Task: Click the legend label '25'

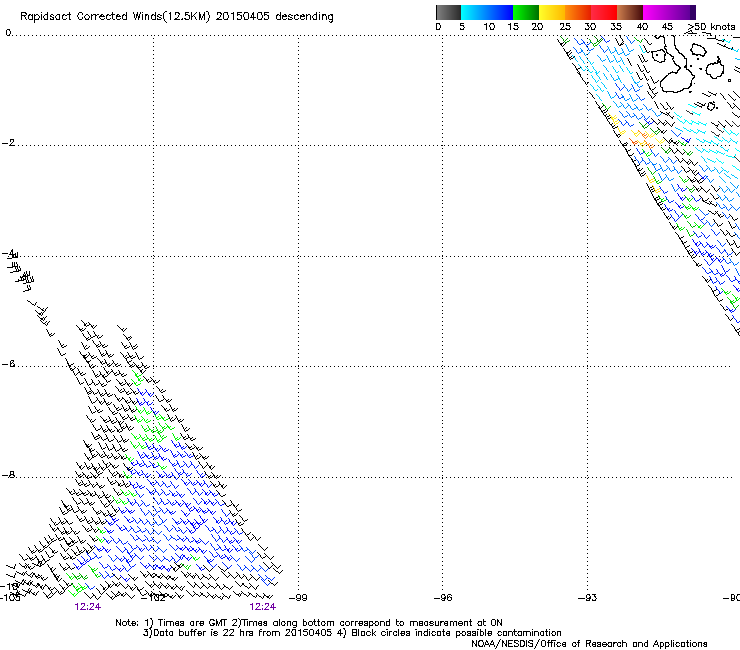Action: pyautogui.click(x=565, y=27)
